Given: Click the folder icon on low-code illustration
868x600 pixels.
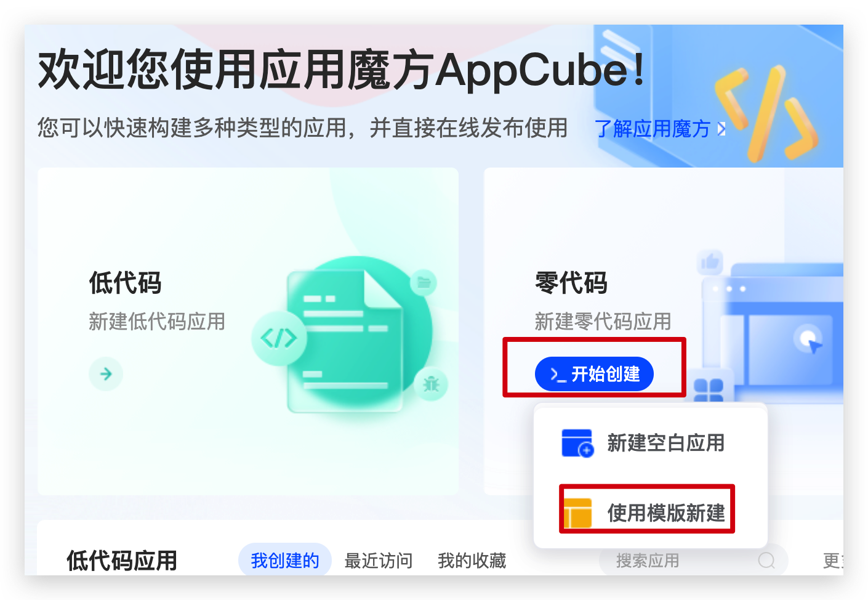Looking at the screenshot, I should (x=424, y=283).
